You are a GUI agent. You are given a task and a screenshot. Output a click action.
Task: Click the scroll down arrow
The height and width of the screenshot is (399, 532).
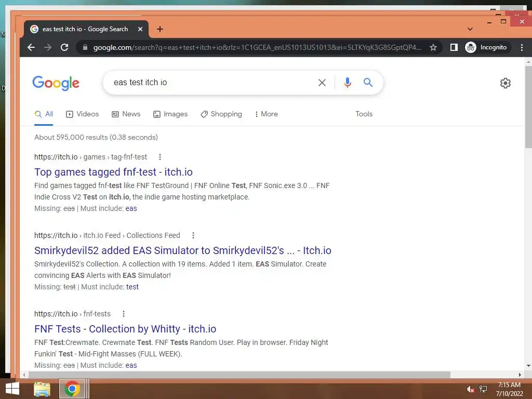528,366
